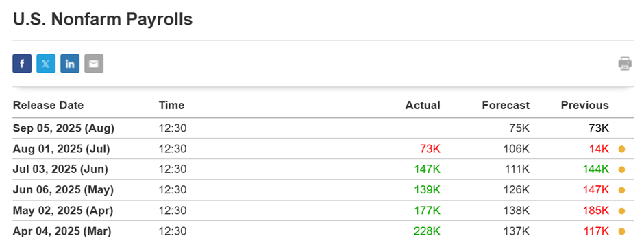The width and height of the screenshot is (644, 247).
Task: Share via X (Twitter) icon
Action: (x=46, y=64)
